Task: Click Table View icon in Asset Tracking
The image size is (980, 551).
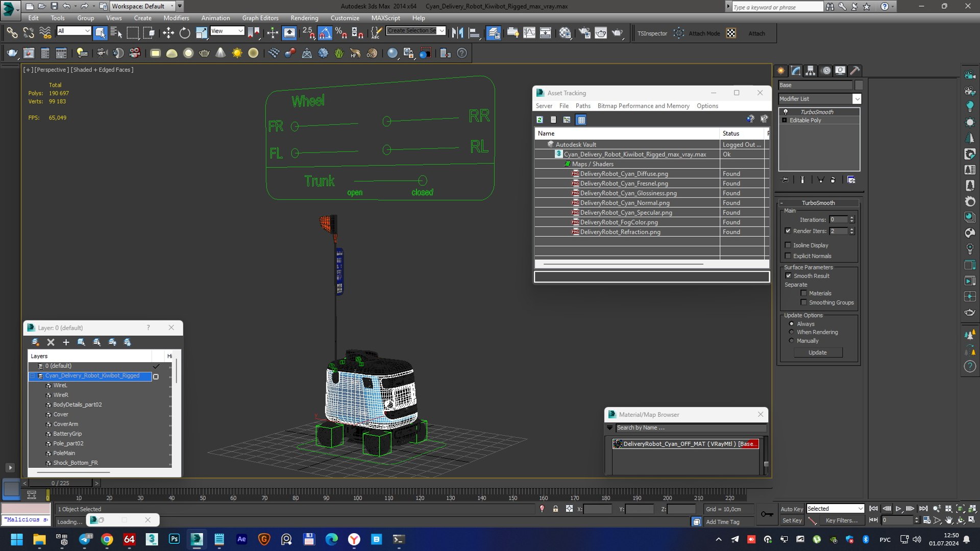Action: point(581,120)
